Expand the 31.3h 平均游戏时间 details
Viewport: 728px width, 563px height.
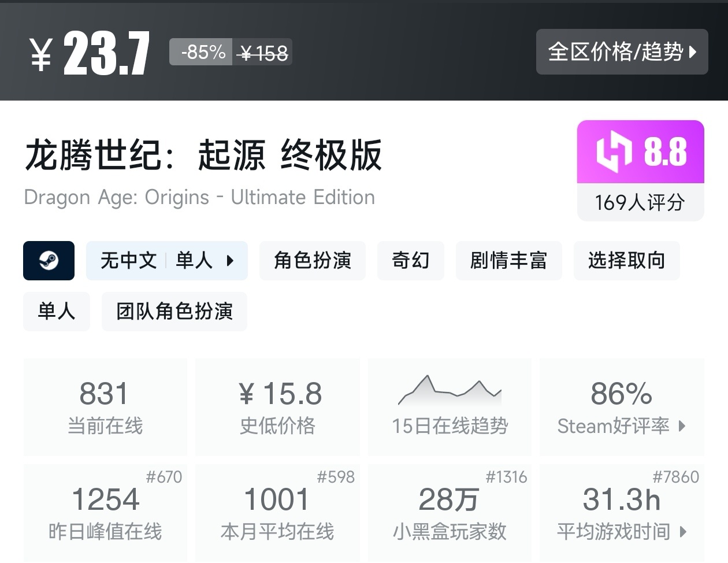tap(622, 513)
